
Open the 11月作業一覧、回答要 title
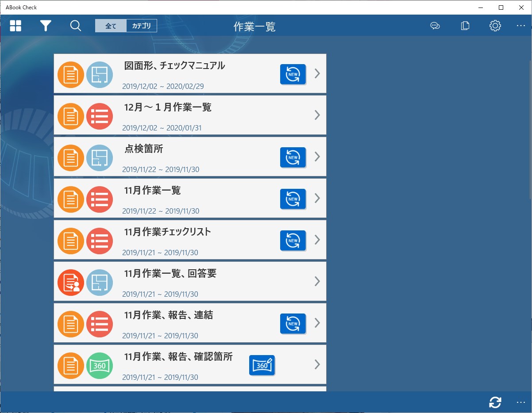170,274
